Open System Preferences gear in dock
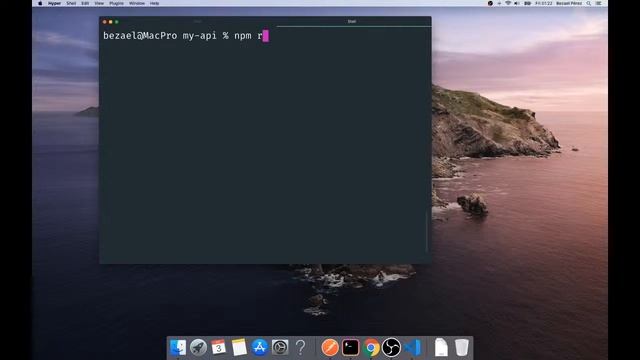 pyautogui.click(x=280, y=347)
